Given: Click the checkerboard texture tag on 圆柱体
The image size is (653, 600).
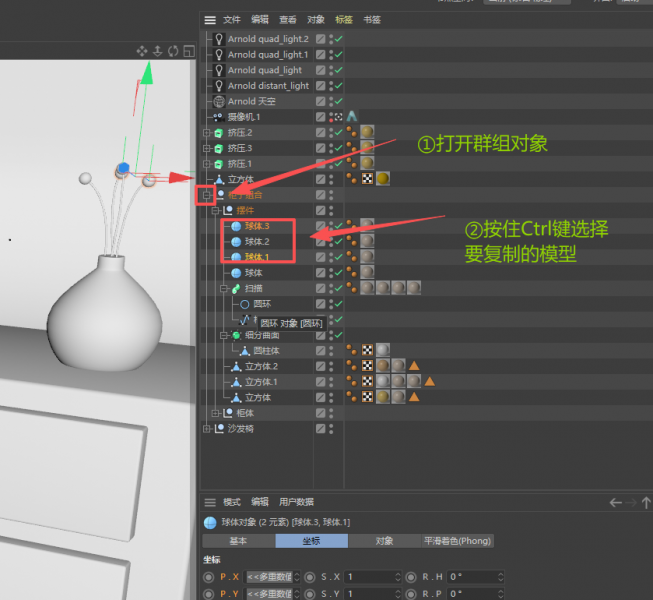Looking at the screenshot, I should (367, 350).
